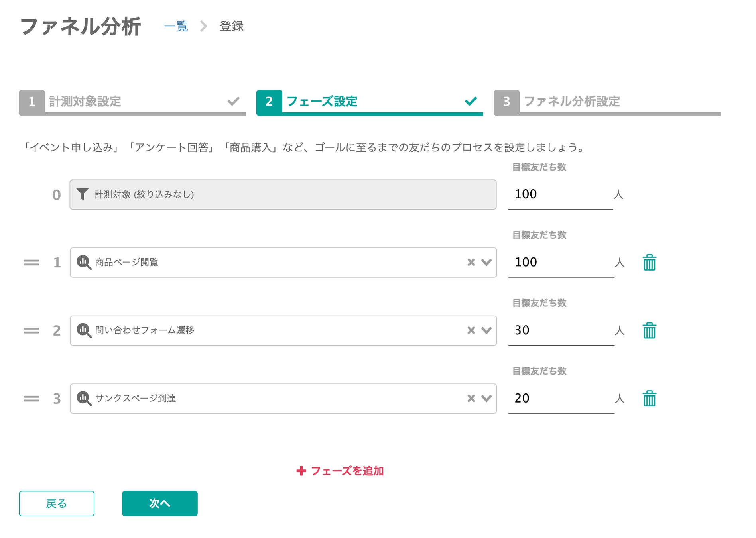
Task: Click the 次へ button
Action: (x=159, y=503)
